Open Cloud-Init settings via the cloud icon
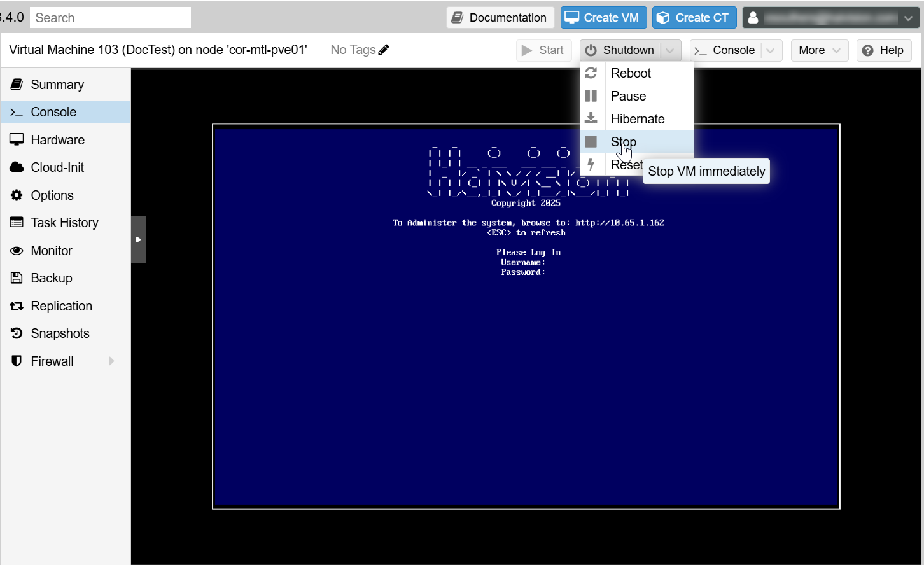Screen dimensions: 924x565 pos(17,167)
